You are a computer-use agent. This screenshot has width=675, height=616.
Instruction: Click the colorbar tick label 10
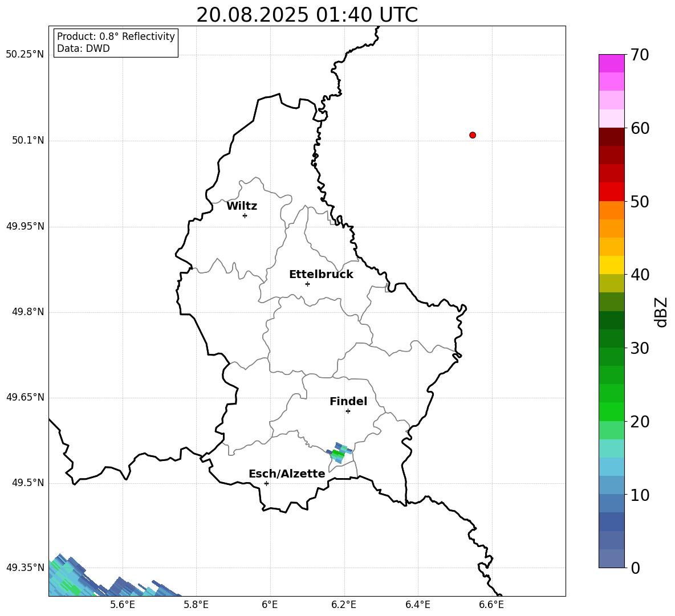[x=640, y=495]
